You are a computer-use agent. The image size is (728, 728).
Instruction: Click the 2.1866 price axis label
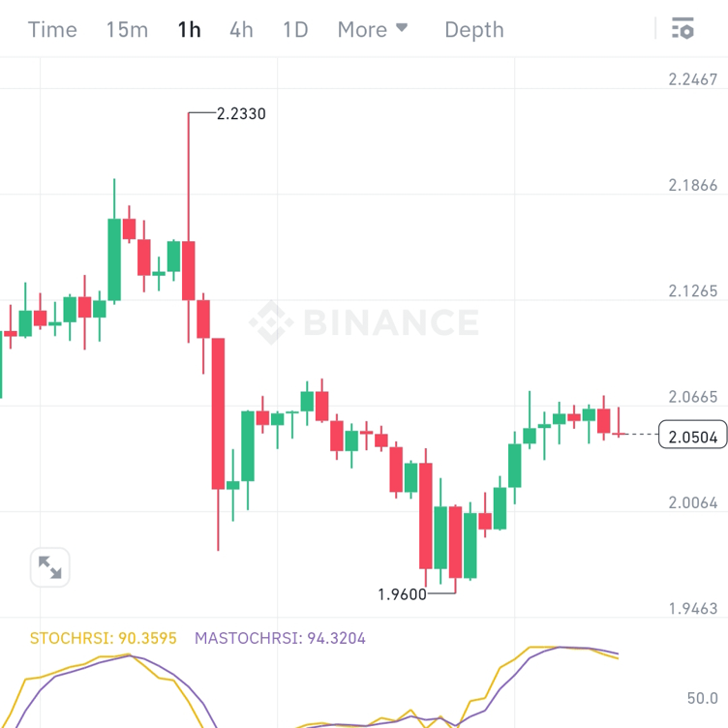[x=693, y=185]
